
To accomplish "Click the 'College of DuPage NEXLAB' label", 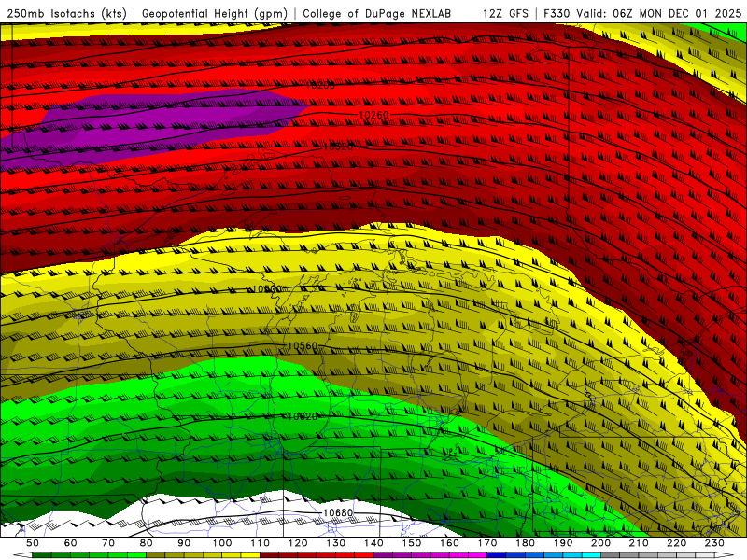I will [376, 13].
